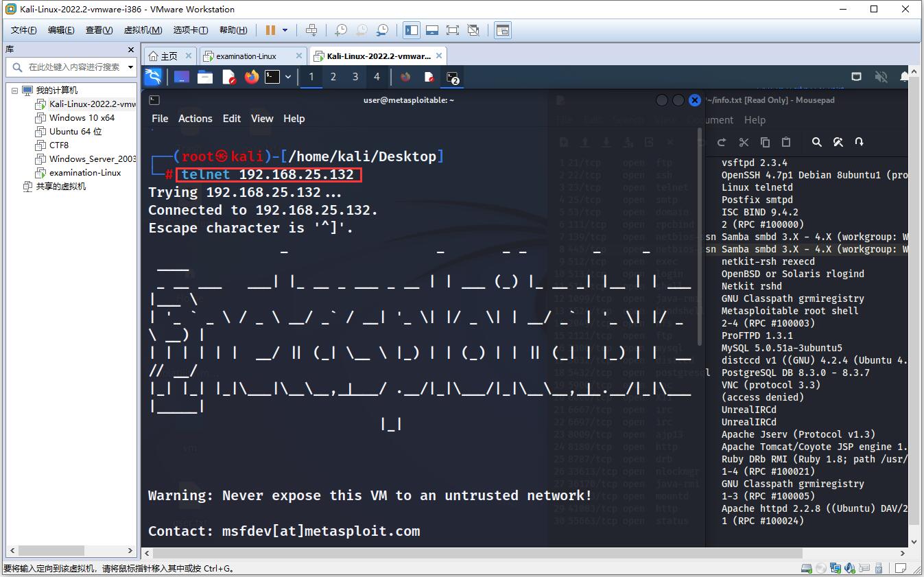Viewport: 924px width, 577px height.
Task: Open Find and Replace icon in Mousepad
Action: 838,142
